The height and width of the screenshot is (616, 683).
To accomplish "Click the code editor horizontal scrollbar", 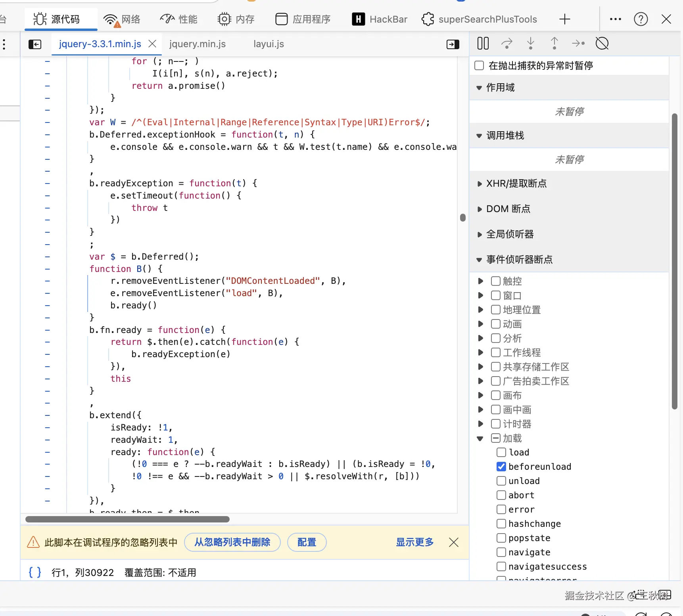I will pos(127,519).
